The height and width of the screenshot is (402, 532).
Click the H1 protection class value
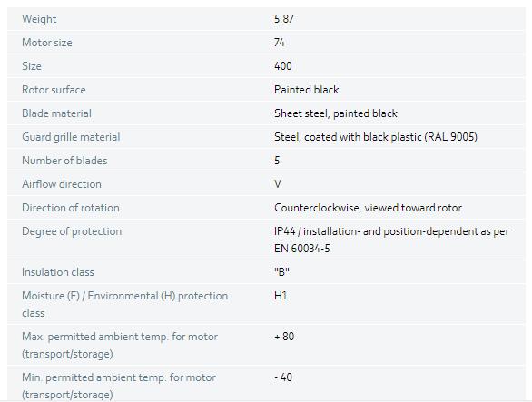[x=281, y=296]
